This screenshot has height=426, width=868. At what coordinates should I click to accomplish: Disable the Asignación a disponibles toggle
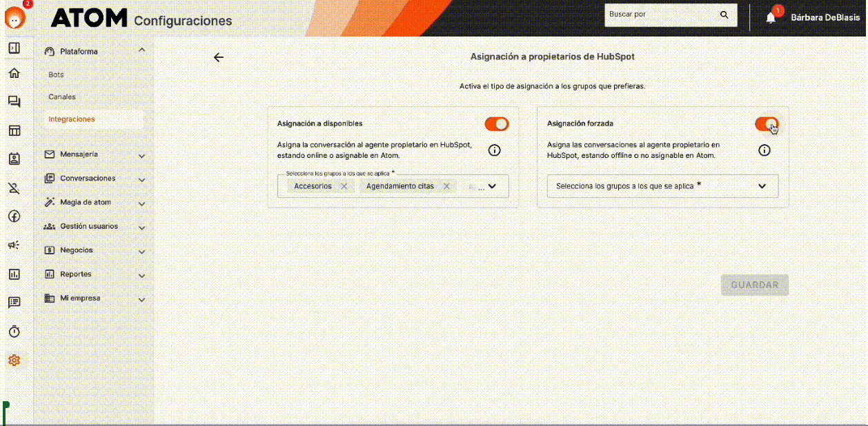pos(496,124)
